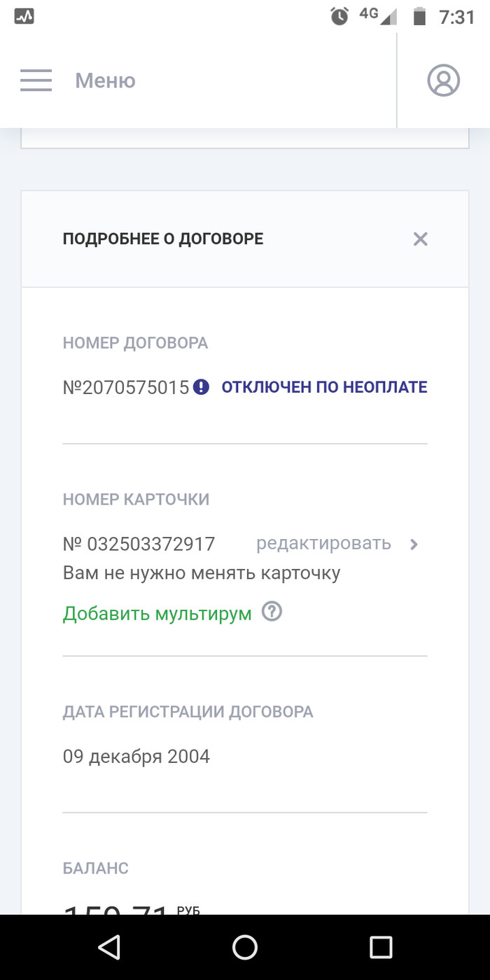Open recent apps square button
490x980 pixels.
pos(381,947)
